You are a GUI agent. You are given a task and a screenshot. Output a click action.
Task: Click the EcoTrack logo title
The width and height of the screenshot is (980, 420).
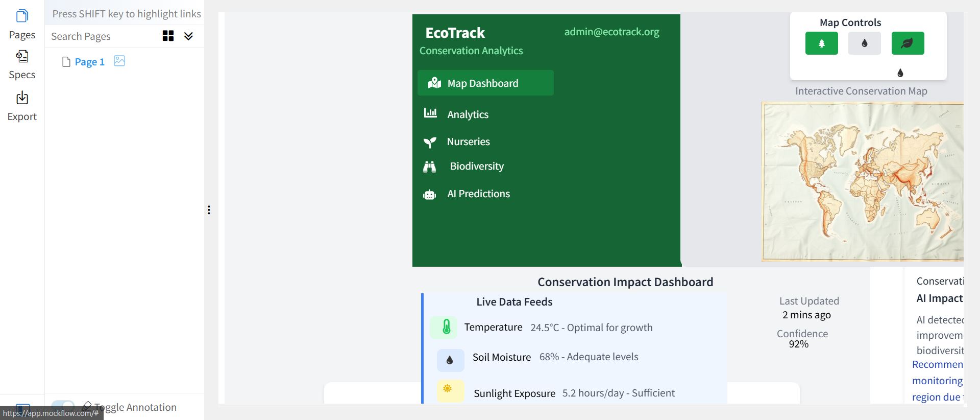[x=455, y=33]
